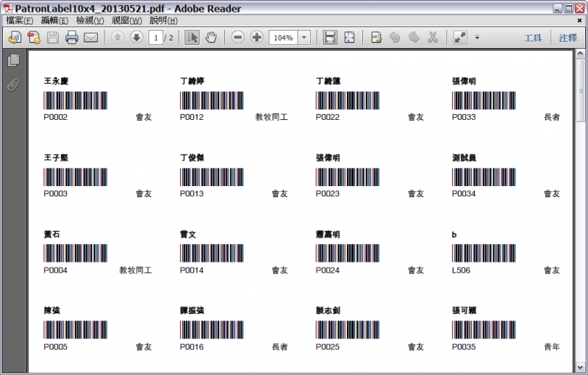Click the create PDF online icon
Image resolution: width=588 pixels, height=375 pixels.
point(34,37)
